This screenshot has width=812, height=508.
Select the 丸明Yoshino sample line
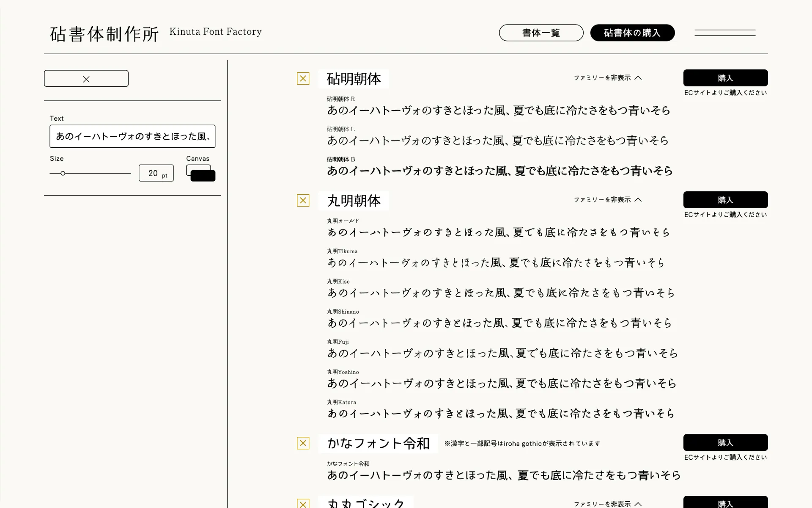[502, 384]
